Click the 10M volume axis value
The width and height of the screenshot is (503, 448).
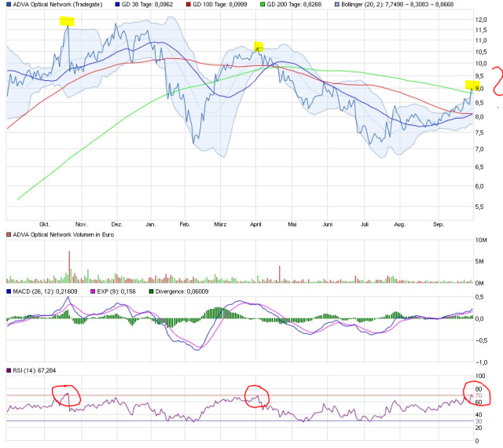click(481, 240)
